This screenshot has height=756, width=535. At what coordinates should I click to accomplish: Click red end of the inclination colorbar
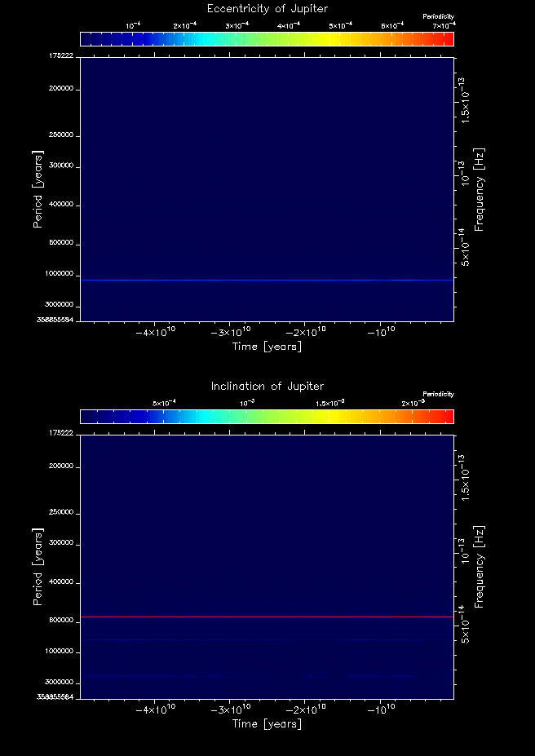[x=447, y=417]
